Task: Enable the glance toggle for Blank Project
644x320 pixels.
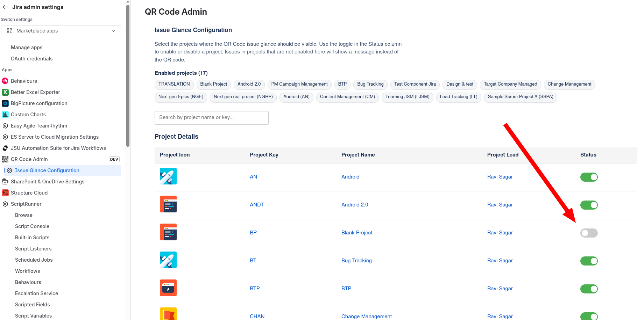Action: click(589, 233)
